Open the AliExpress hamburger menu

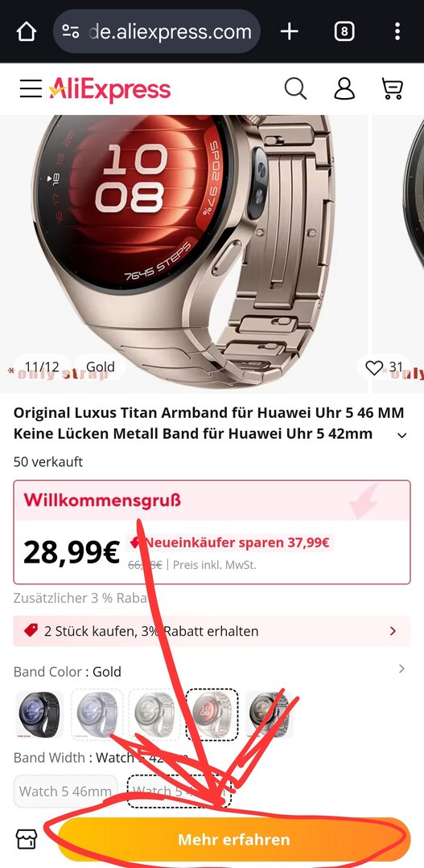coord(31,88)
